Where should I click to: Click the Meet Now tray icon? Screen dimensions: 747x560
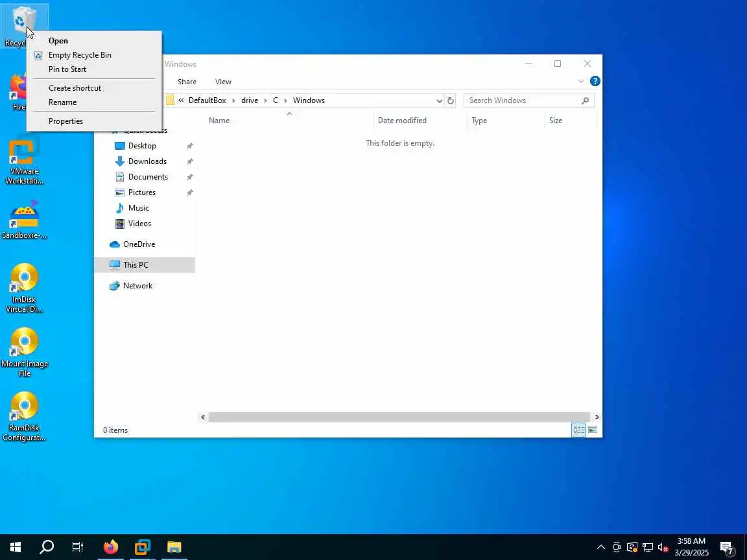point(617,547)
